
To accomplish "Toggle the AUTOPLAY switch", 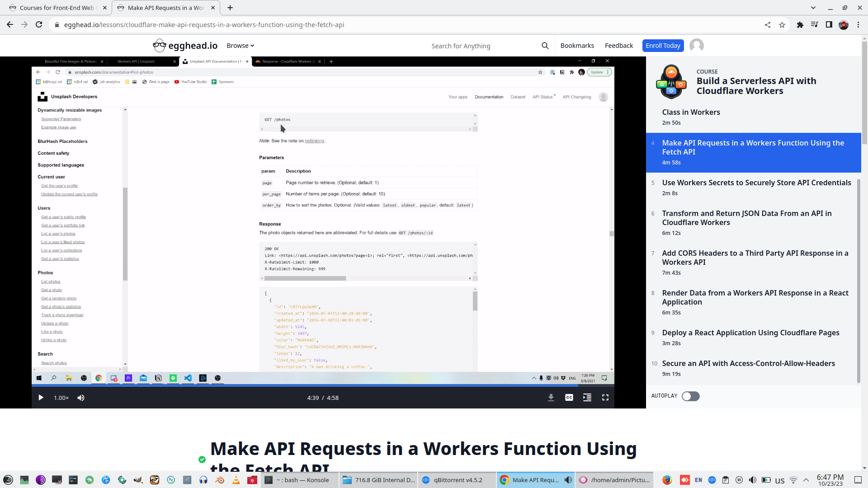I will click(x=690, y=396).
